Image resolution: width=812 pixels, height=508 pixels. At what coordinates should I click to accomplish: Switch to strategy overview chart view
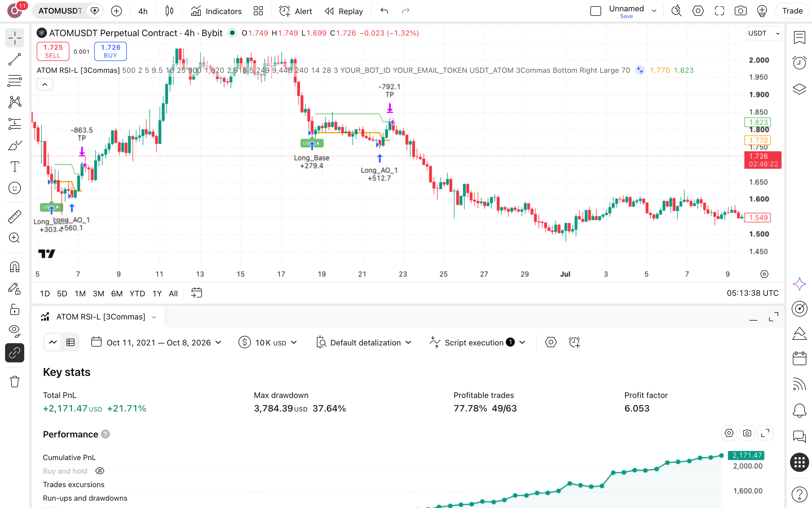click(53, 342)
